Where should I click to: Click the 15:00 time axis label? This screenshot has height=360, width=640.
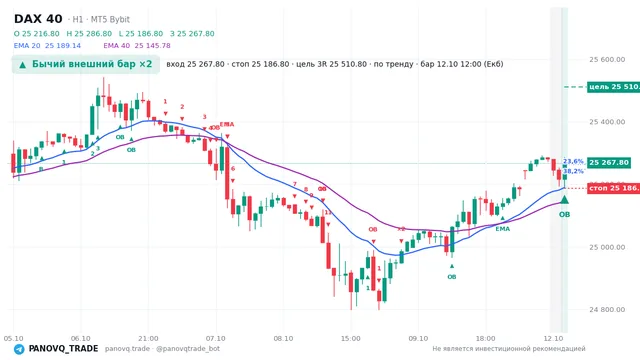(351, 339)
